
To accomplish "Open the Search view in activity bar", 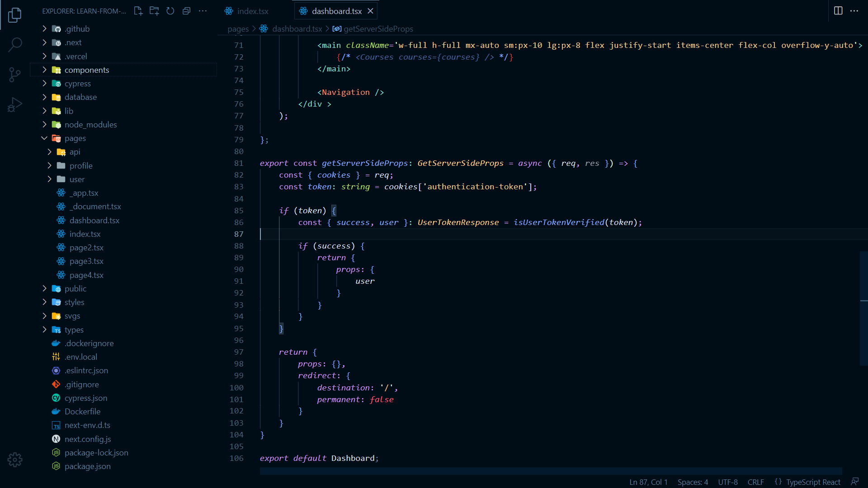I will pos(14,44).
